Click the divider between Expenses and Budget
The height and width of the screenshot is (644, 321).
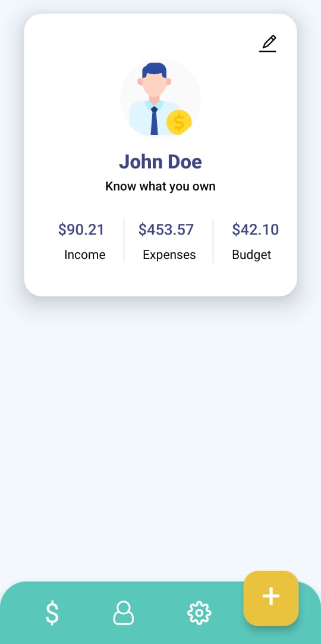click(x=213, y=241)
